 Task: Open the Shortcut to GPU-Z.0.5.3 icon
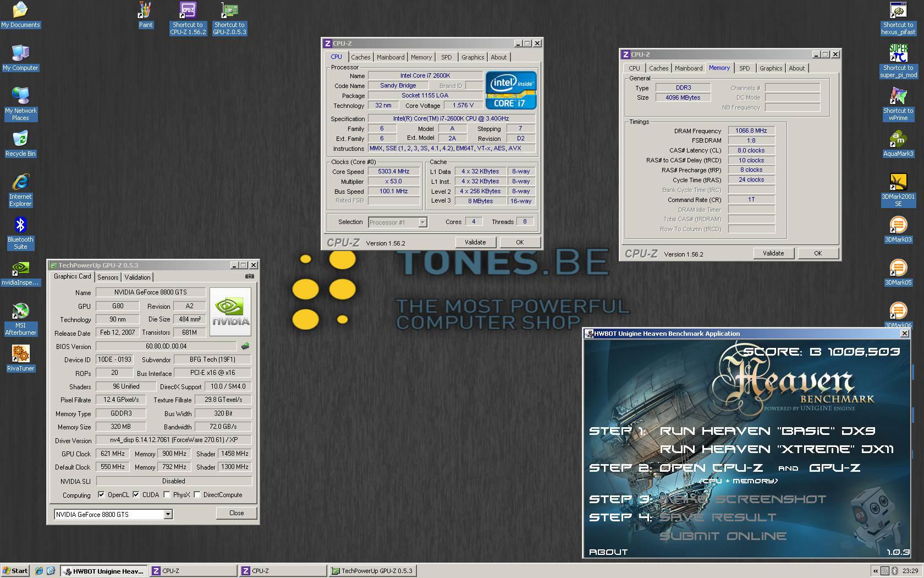(x=230, y=18)
